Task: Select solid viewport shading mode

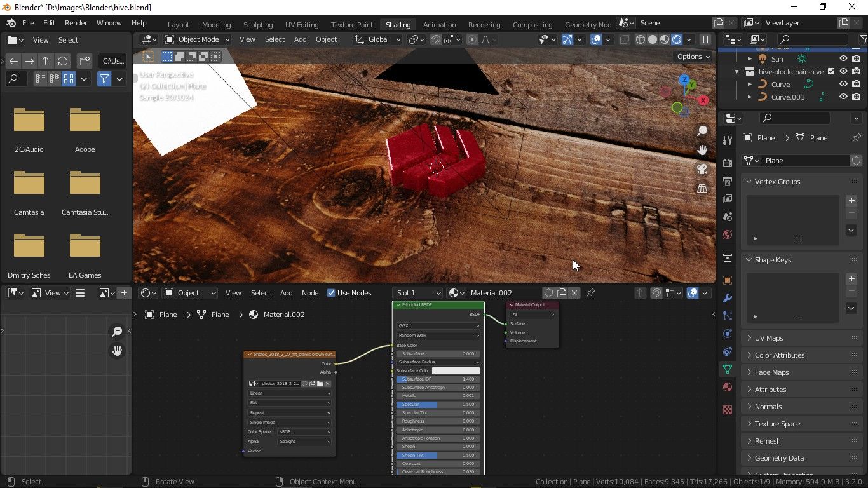Action: tap(653, 39)
